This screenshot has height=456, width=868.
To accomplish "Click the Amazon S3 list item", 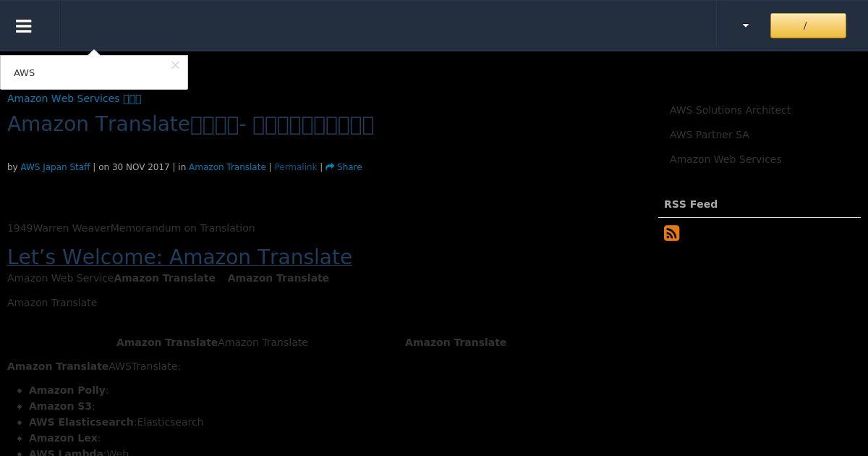I will tap(62, 406).
